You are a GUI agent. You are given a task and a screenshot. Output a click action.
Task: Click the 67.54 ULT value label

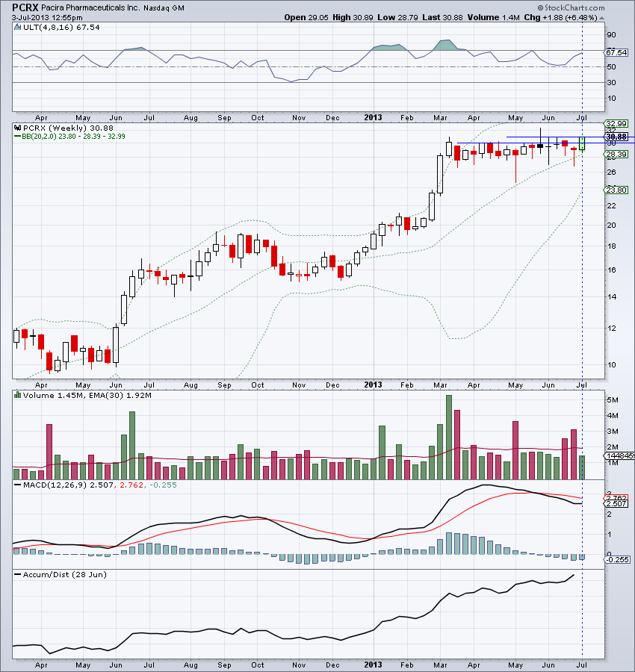(x=616, y=53)
